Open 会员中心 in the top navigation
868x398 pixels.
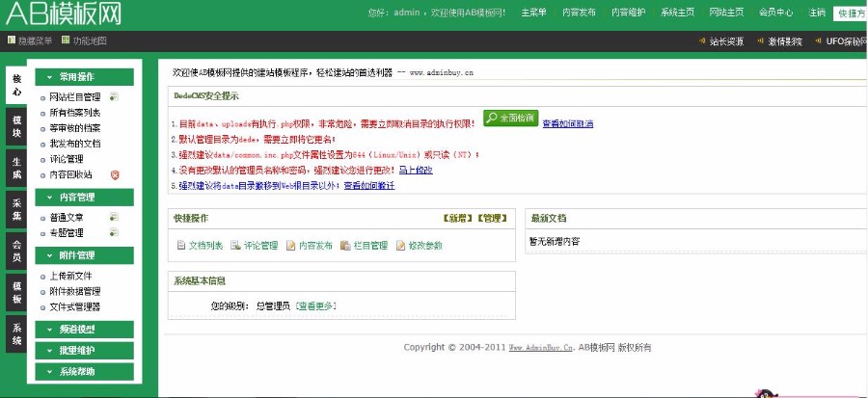(x=775, y=13)
